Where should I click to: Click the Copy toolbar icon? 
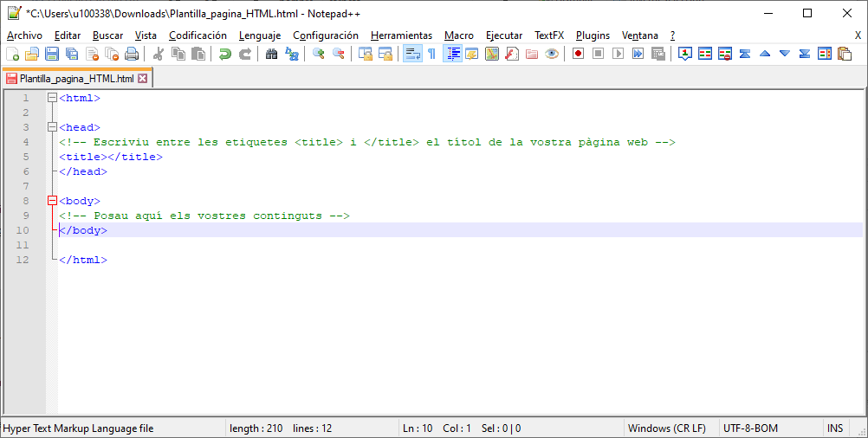[178, 54]
